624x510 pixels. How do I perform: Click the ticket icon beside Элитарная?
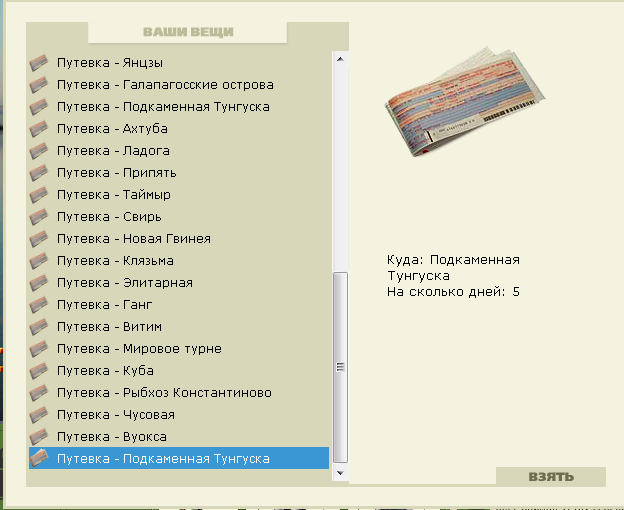(x=39, y=283)
